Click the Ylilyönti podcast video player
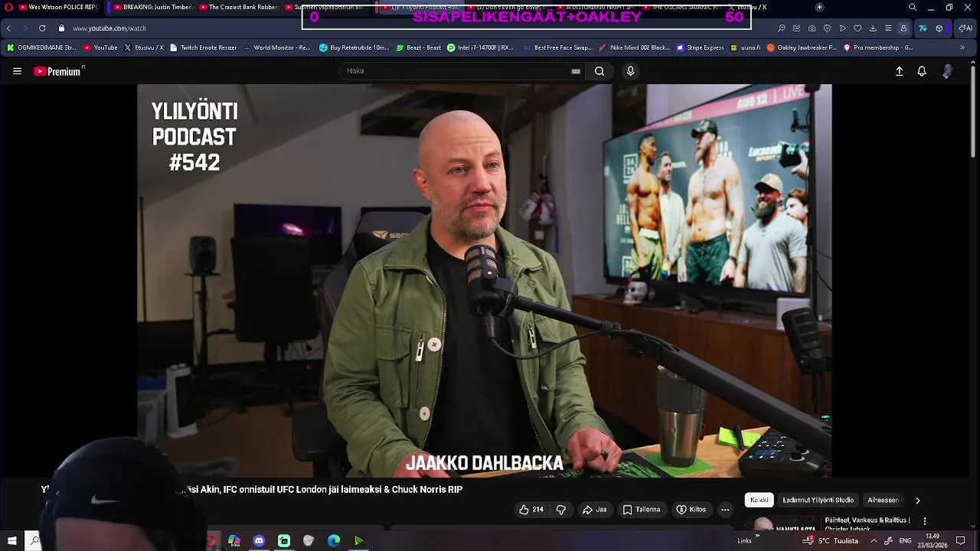The image size is (980, 551). pos(484,281)
